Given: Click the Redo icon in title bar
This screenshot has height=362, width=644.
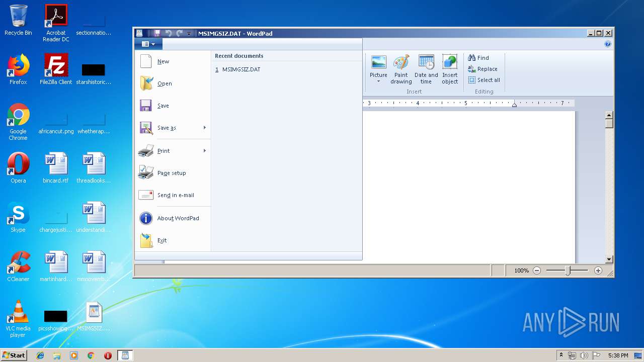Looking at the screenshot, I should coord(179,33).
